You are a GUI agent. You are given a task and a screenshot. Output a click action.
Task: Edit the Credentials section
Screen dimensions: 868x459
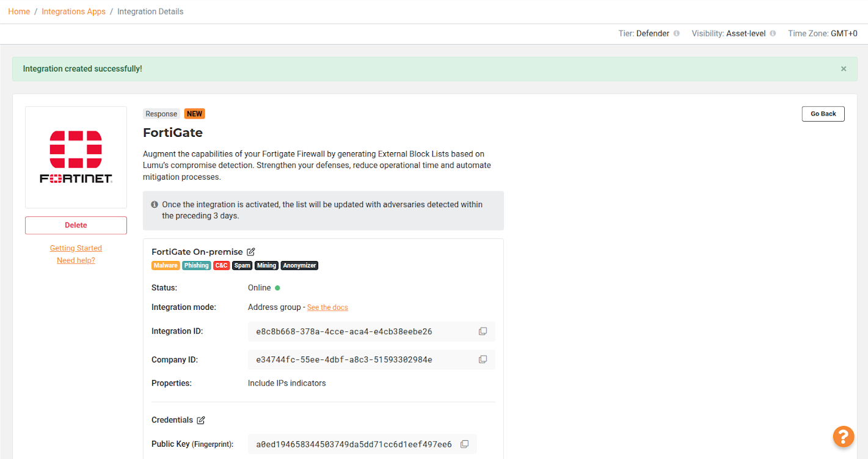click(x=201, y=420)
